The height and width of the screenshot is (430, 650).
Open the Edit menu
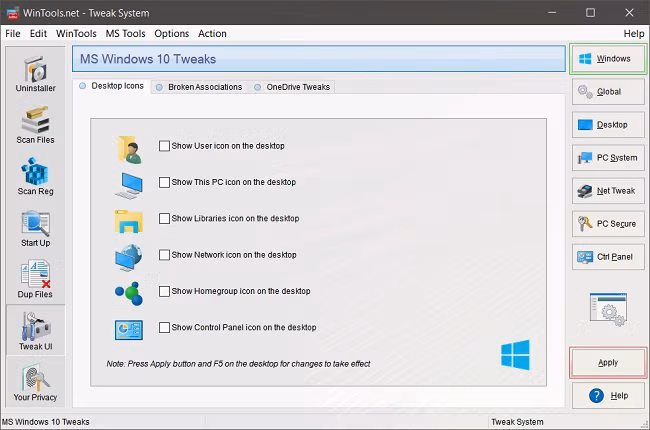[x=38, y=34]
